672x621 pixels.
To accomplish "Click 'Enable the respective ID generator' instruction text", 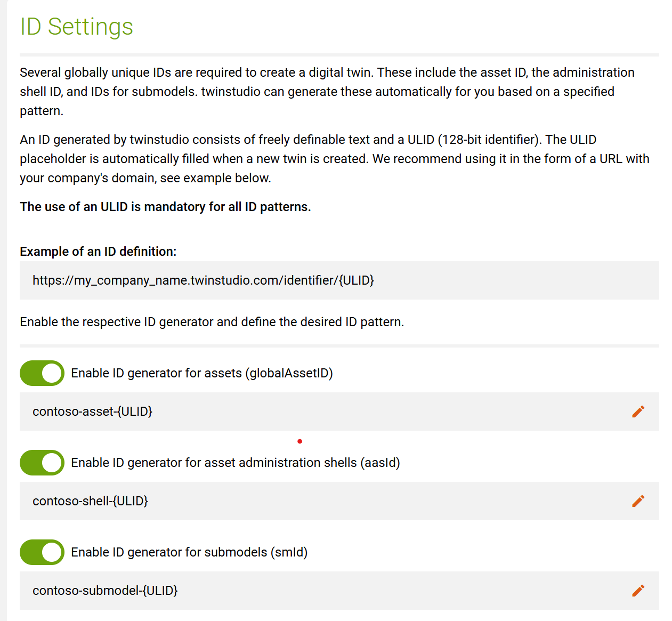I will 212,322.
